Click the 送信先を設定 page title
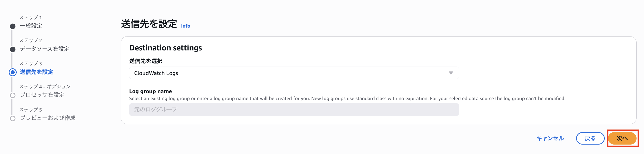 149,24
